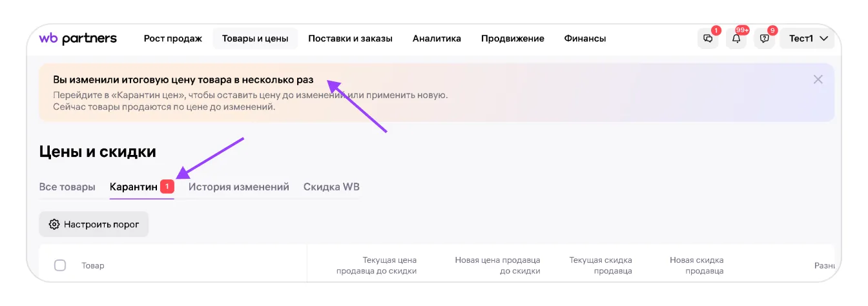Open the Рост продаж menu
Screen dimensions: 868x306
pyautogui.click(x=172, y=39)
